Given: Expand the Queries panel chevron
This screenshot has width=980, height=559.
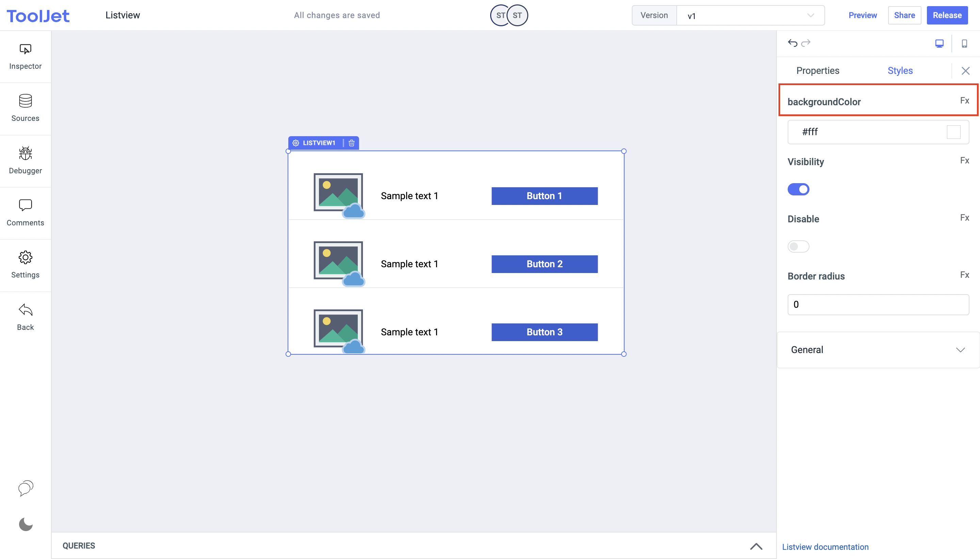Looking at the screenshot, I should click(x=756, y=546).
